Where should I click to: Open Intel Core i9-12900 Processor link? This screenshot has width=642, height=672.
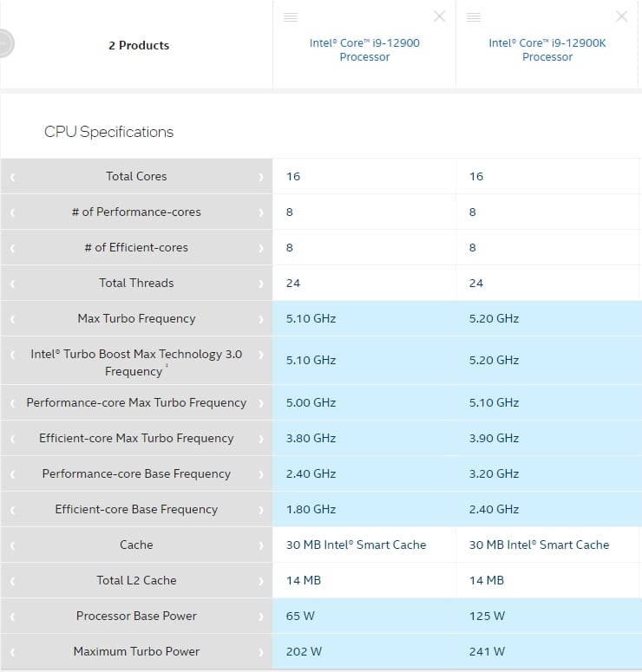pos(364,49)
